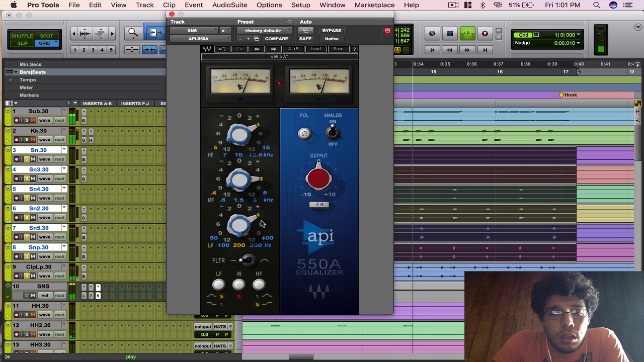The height and width of the screenshot is (362, 644).
Task: Open the Clip menu
Action: coord(169,5)
